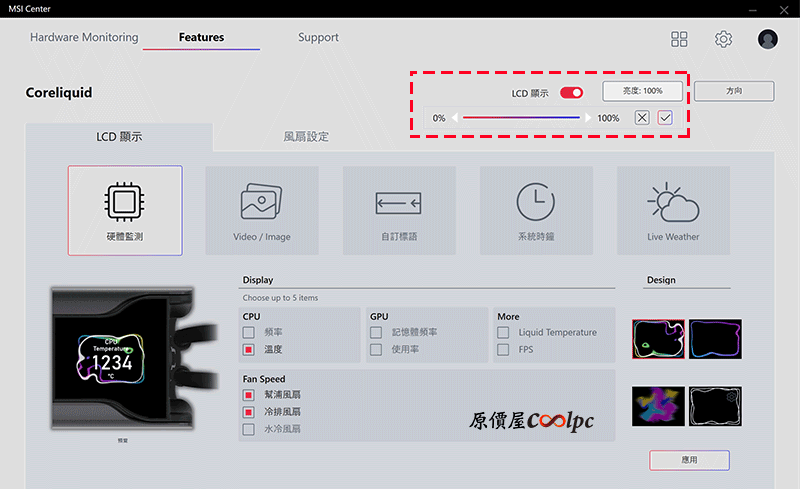Select the 硬體監測 hardware monitor tile
This screenshot has width=800, height=489.
[125, 210]
